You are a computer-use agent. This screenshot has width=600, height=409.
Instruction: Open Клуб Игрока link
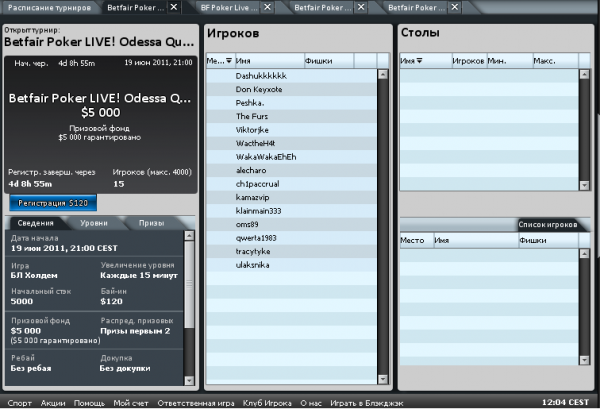pos(267,403)
